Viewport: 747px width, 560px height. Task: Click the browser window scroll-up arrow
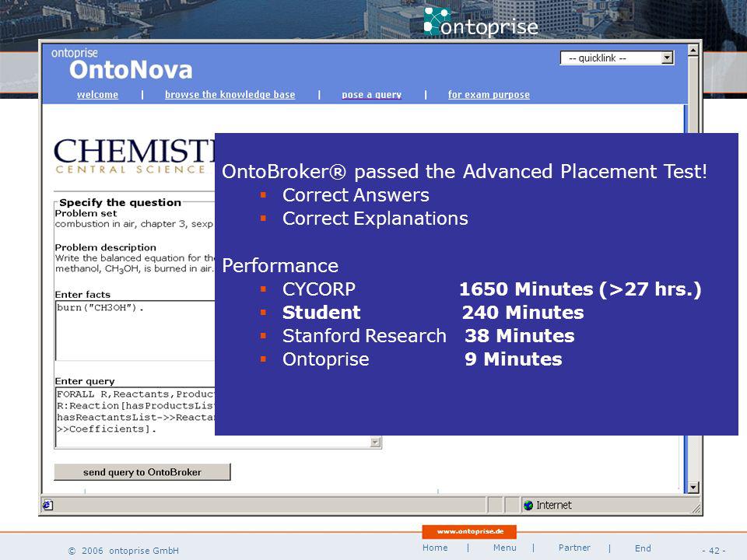693,50
